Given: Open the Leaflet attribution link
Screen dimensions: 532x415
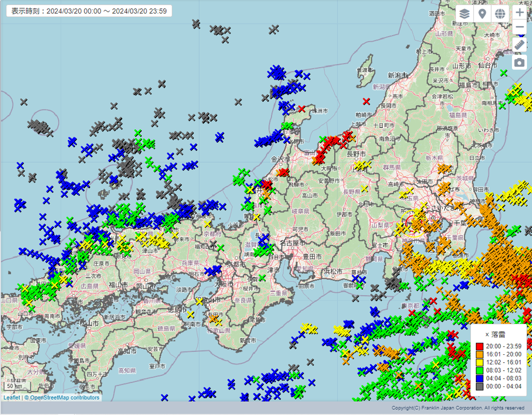Looking at the screenshot, I should 12,398.
